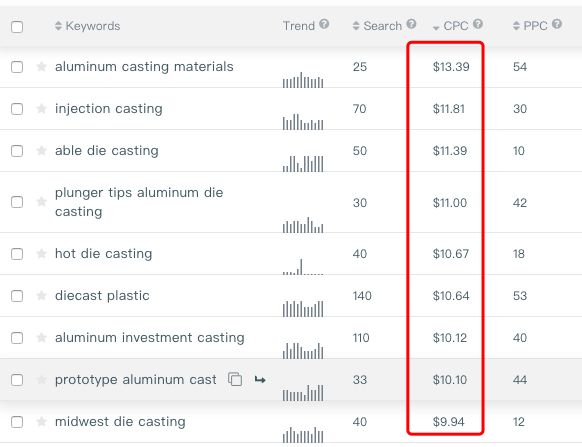Image resolution: width=582 pixels, height=447 pixels.
Task: Click the copy icon beside prototype aluminum cast
Action: (235, 379)
